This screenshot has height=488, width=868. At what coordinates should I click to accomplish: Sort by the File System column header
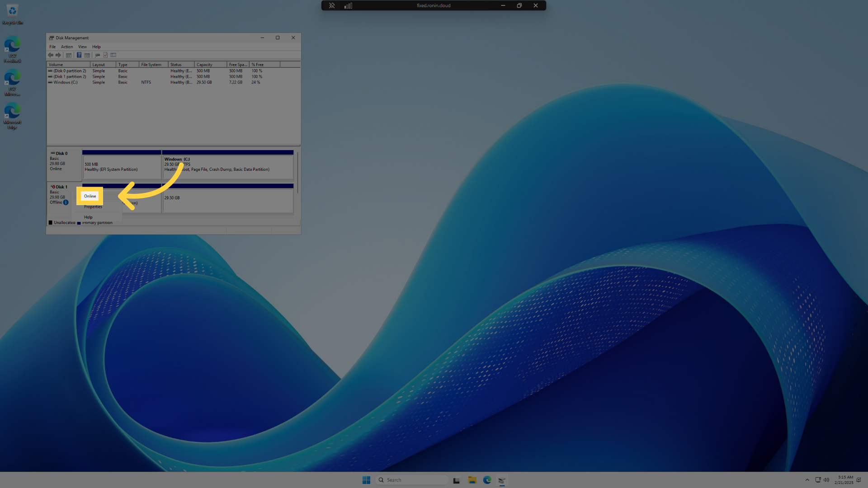(154, 65)
